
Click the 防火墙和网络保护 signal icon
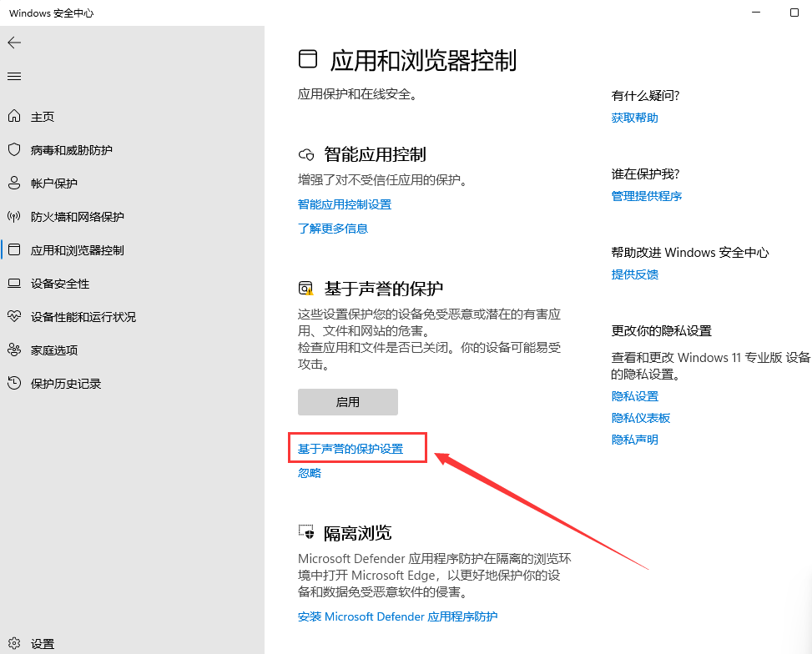(14, 217)
